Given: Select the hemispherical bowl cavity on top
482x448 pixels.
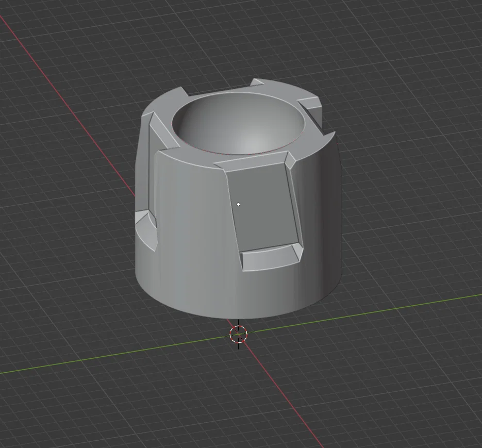Looking at the screenshot, I should [x=239, y=124].
